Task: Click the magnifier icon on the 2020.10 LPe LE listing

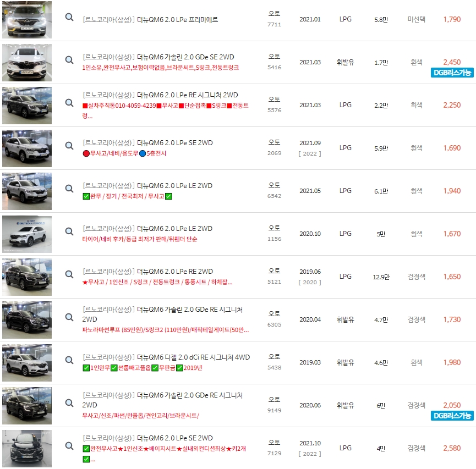Action: pyautogui.click(x=69, y=231)
